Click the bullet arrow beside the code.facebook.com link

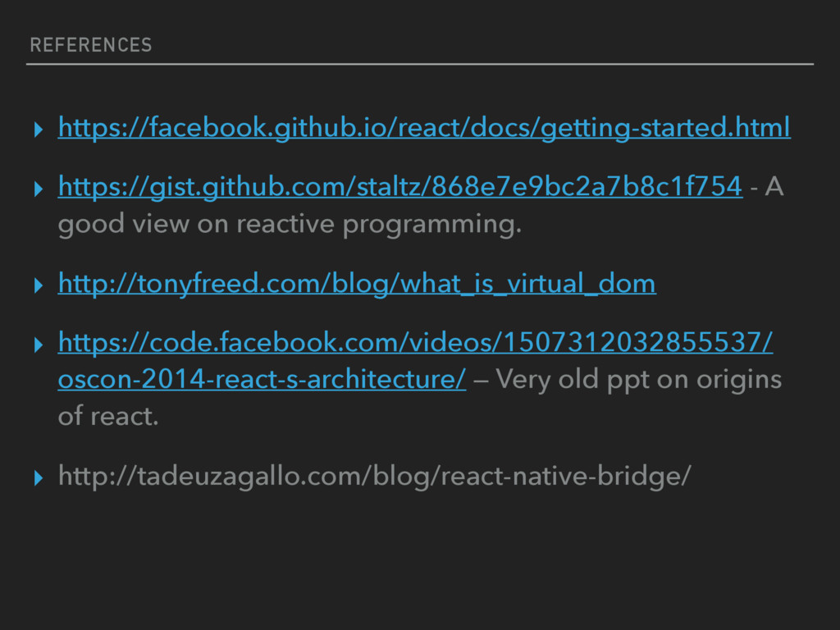point(35,344)
